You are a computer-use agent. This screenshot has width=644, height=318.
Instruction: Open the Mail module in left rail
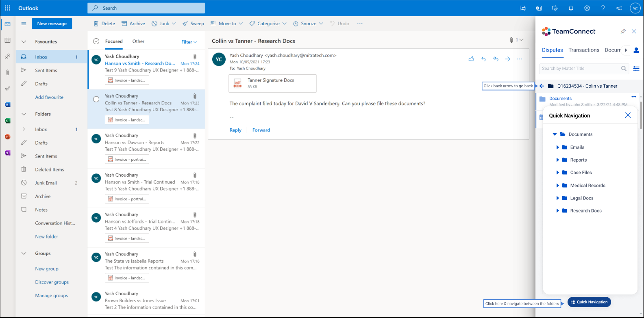point(7,24)
